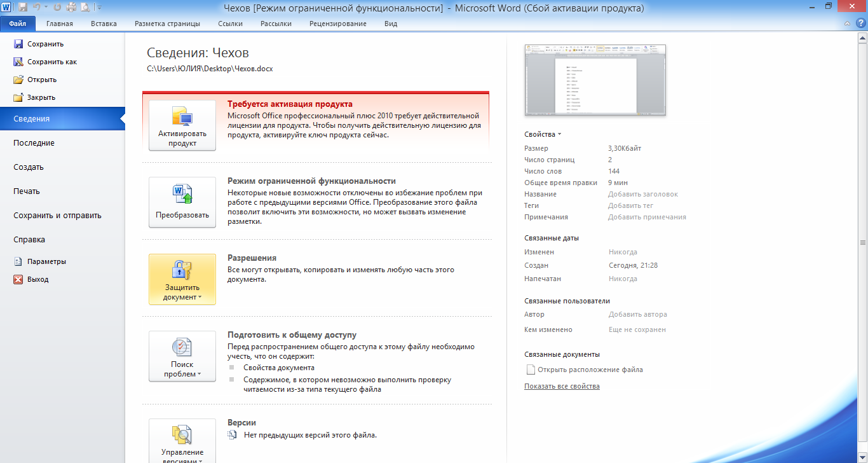The width and height of the screenshot is (868, 463).
Task: Select the Сведения section
Action: pyautogui.click(x=62, y=119)
